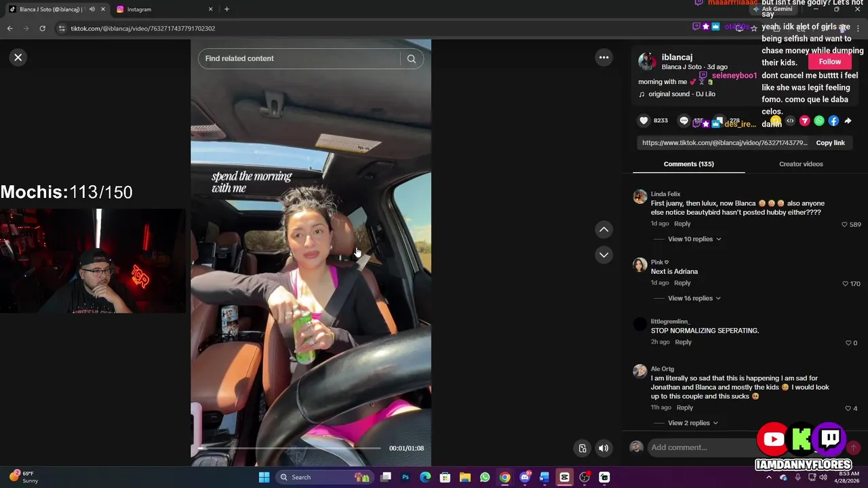Screen dimensions: 868x488
Task: Open Discord from the taskbar
Action: tap(524, 477)
